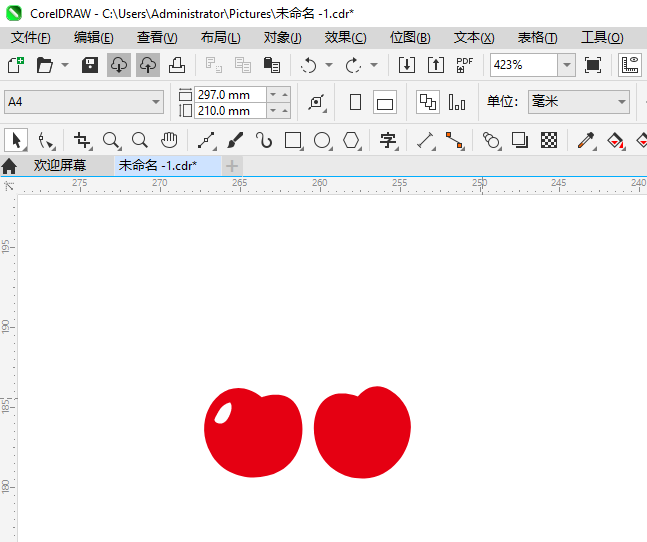The height and width of the screenshot is (542, 647).
Task: Click the page height 210.0 mm field
Action: [230, 111]
